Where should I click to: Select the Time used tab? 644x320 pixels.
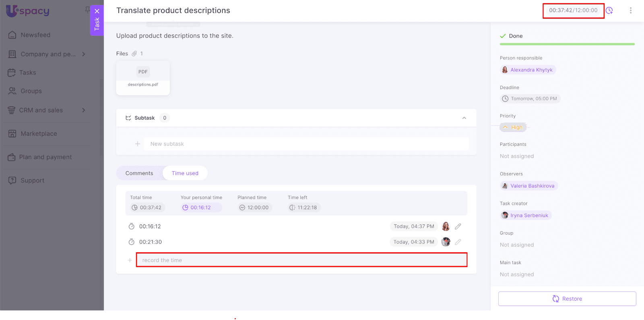tap(185, 173)
